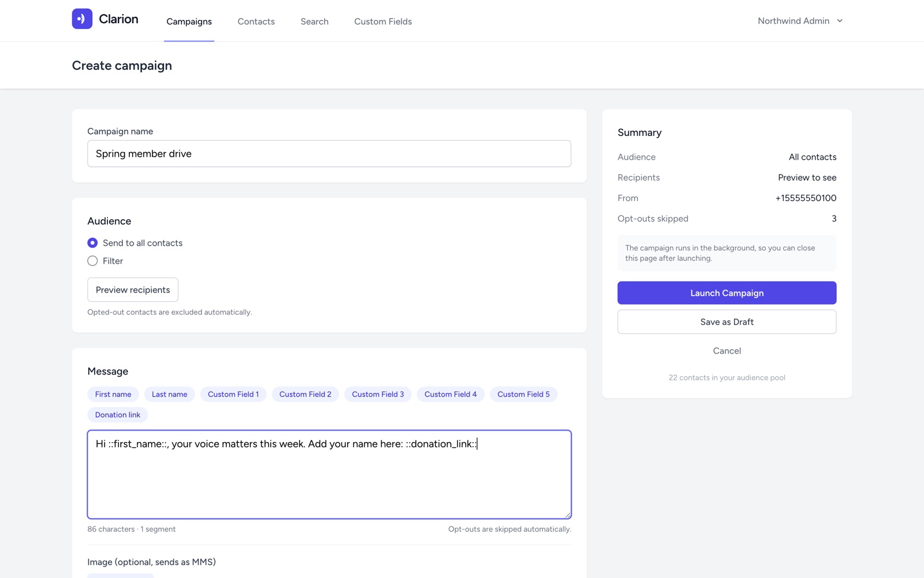Click the 'All contacts' audience value
Screen dimensions: 924x578
(813, 157)
